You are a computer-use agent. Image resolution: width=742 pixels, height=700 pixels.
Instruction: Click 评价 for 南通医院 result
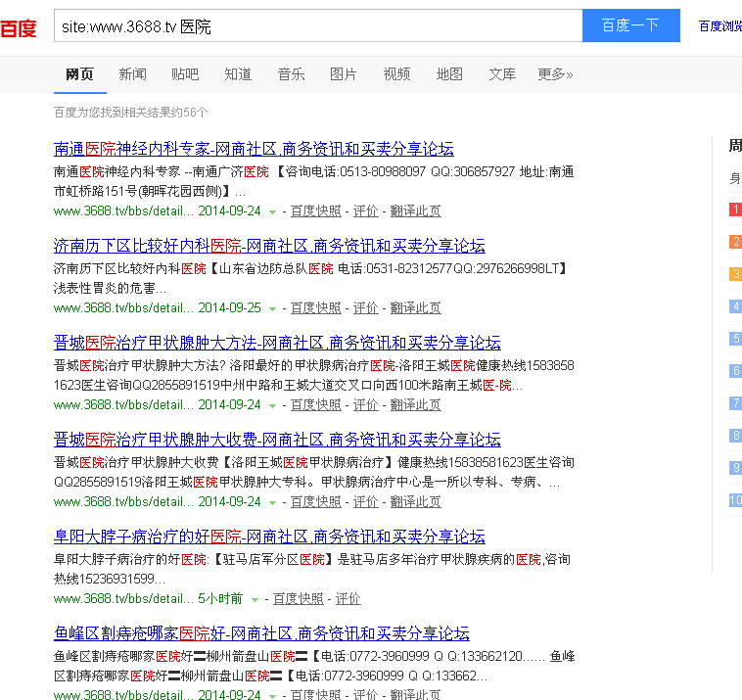tap(366, 211)
